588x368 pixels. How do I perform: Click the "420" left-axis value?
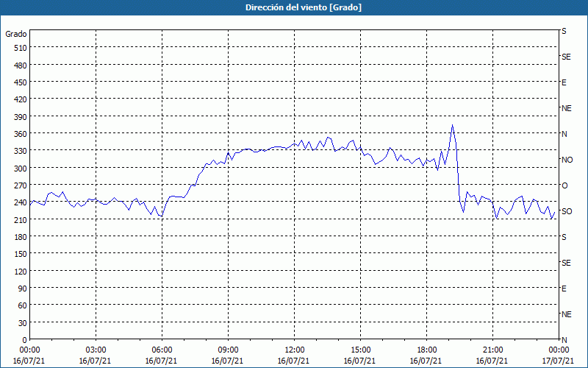[x=21, y=99]
